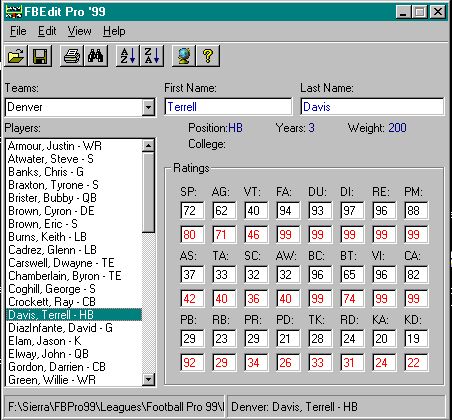Image resolution: width=452 pixels, height=420 pixels.
Task: Click the player list scroll up arrow
Action: pos(148,145)
